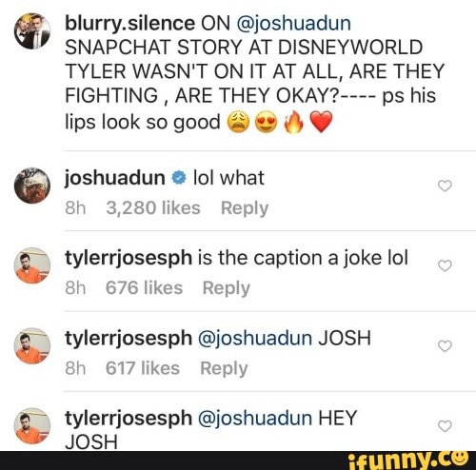Like the 'is the caption a joke' comment
Image resolution: width=476 pixels, height=470 pixels.
(x=445, y=265)
